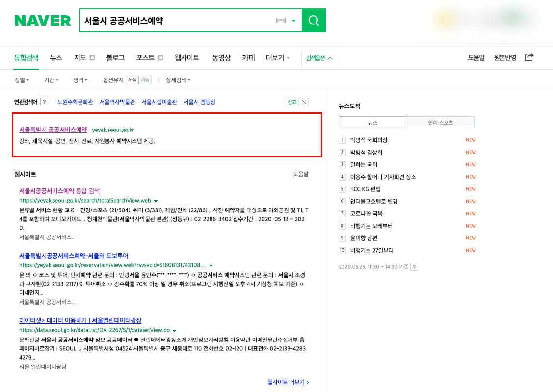Open the 동영상 tab
Viewport: 553px width, 392px height.
click(221, 58)
